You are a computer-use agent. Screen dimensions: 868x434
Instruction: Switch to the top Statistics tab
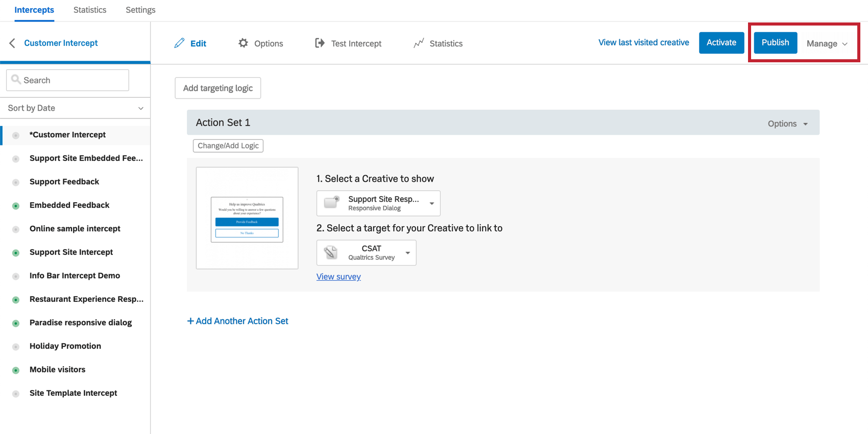point(90,10)
